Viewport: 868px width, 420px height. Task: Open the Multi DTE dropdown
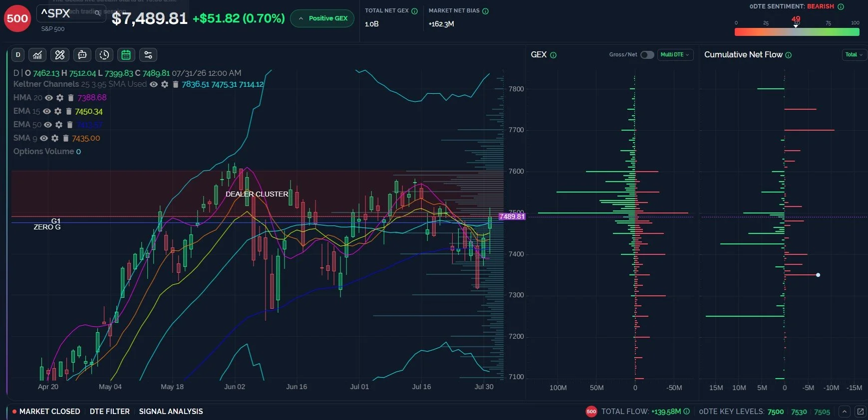675,55
